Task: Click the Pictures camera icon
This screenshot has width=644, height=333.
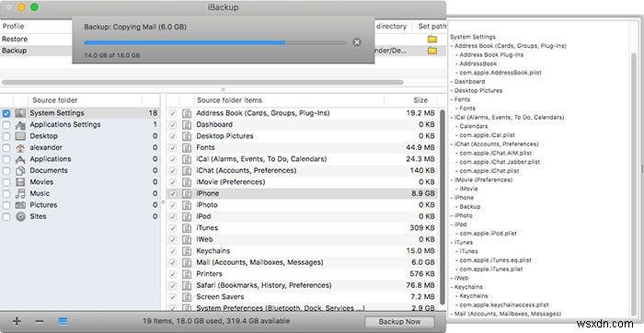Action: click(x=20, y=205)
